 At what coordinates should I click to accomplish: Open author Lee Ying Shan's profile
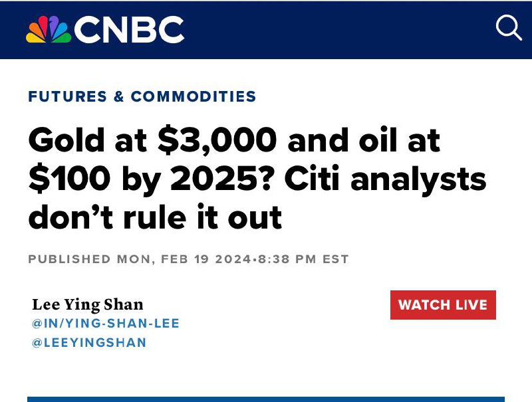click(x=88, y=304)
